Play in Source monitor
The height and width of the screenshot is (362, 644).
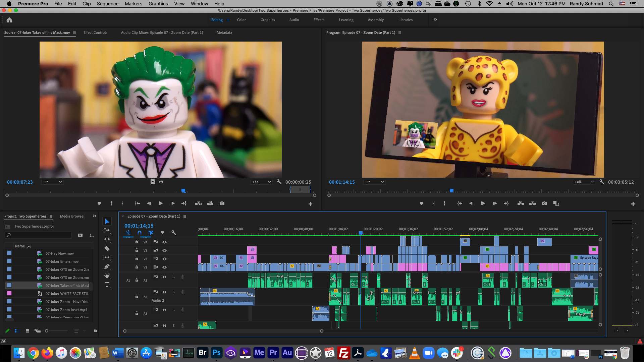[160, 203]
